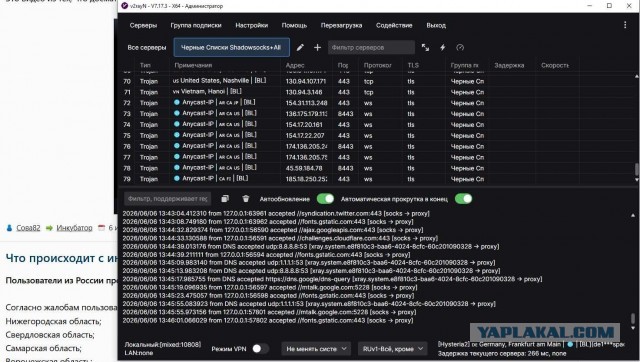Open the Группа подписки menu
The height and width of the screenshot is (362, 640).
pos(196,25)
